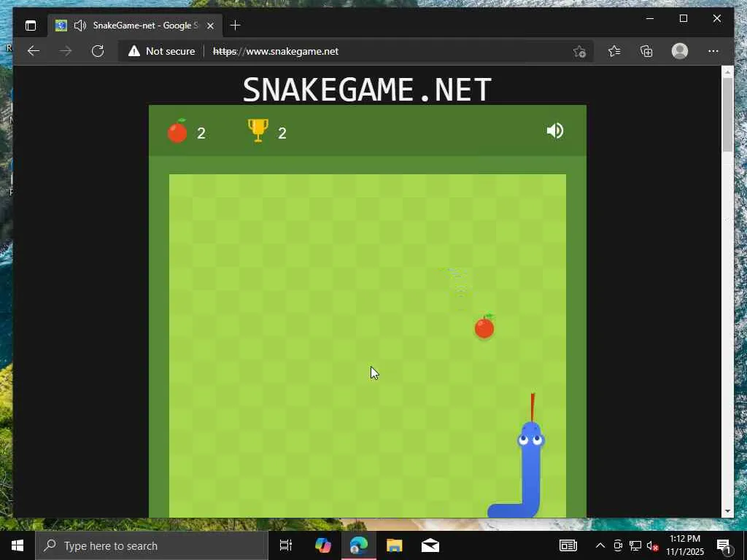The image size is (747, 560).
Task: Open the Mail app from taskbar
Action: (430, 545)
